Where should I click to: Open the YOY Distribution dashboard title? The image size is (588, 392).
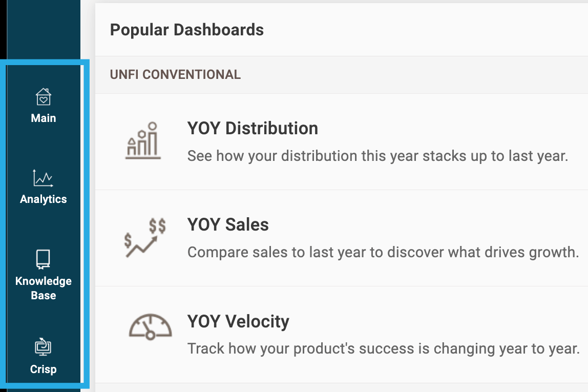[x=253, y=128]
